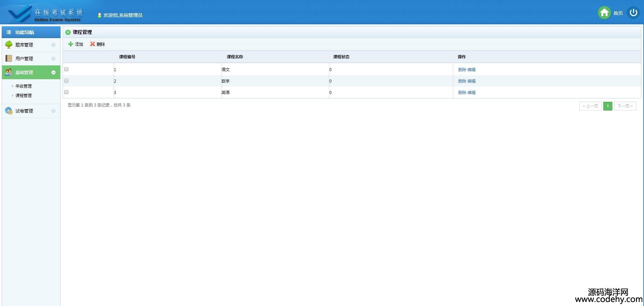The image size is (644, 306).
Task: Collapse the 基础管理 section arrow
Action: pyautogui.click(x=54, y=72)
